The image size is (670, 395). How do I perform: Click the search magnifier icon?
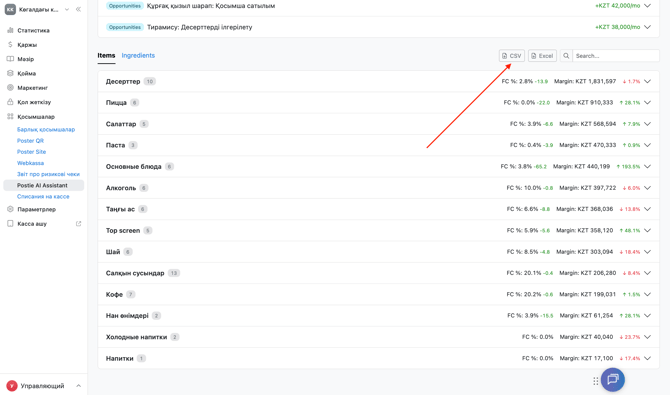(566, 56)
